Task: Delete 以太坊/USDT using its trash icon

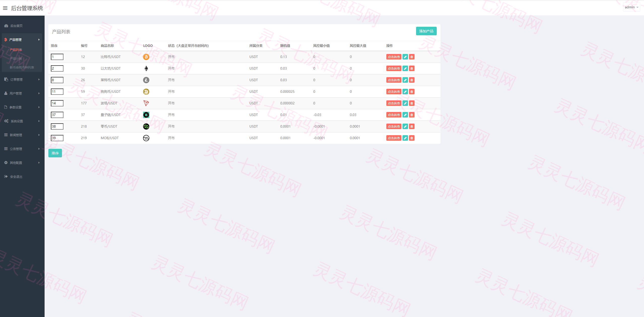Action: point(412,68)
